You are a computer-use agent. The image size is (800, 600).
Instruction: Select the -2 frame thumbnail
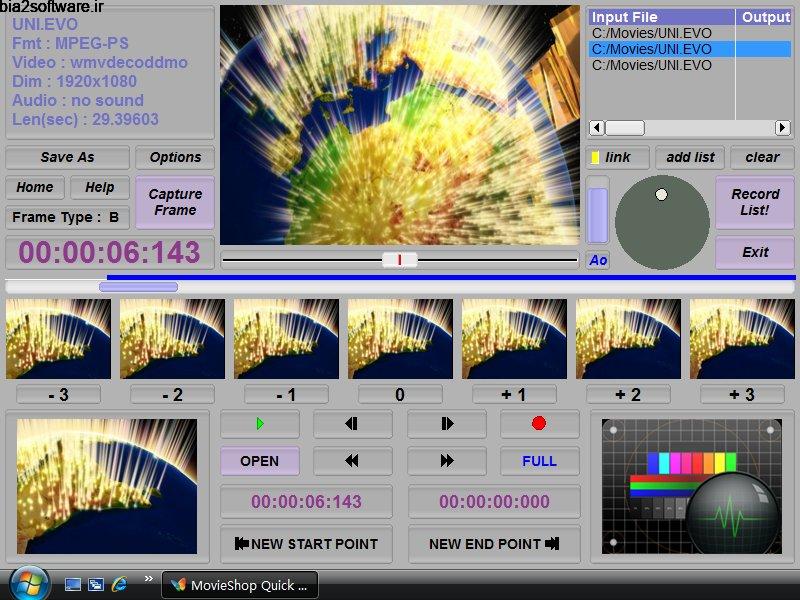(170, 336)
